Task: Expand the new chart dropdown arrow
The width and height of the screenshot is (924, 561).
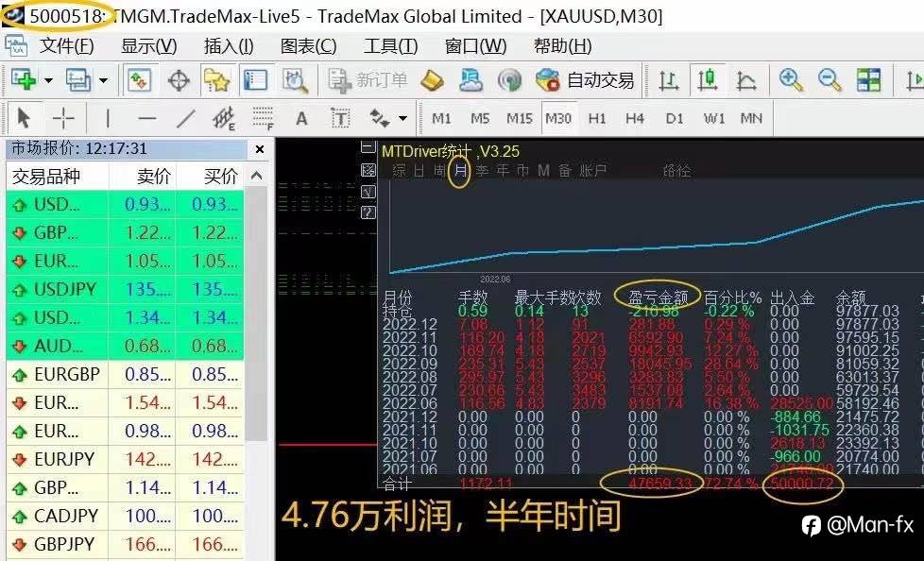Action: [x=49, y=80]
